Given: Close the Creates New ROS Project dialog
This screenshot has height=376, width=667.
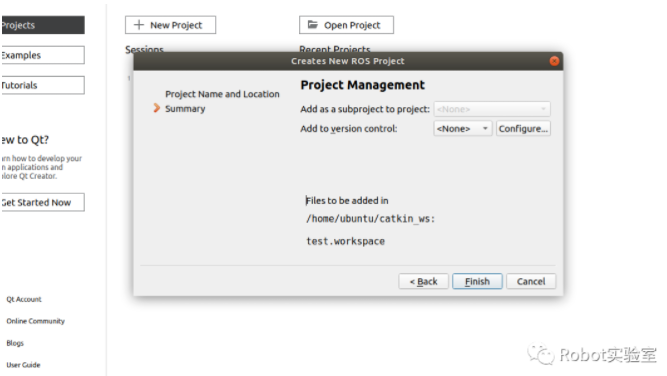Looking at the screenshot, I should 554,61.
